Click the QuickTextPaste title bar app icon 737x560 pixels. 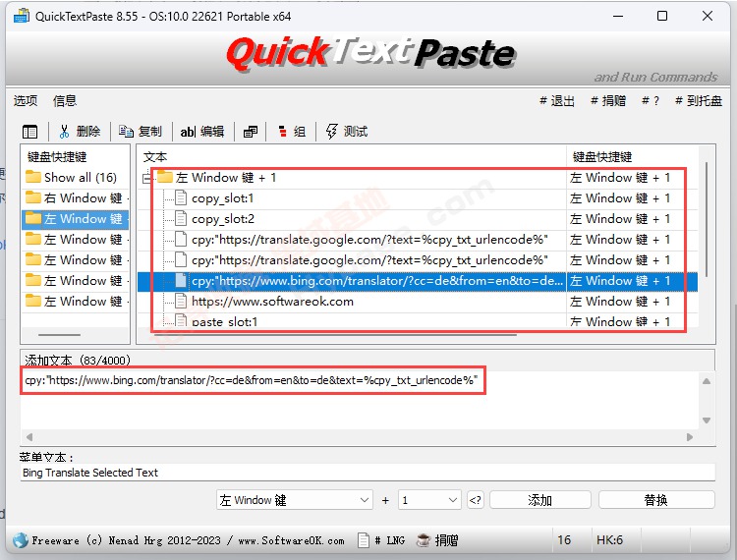pyautogui.click(x=22, y=17)
